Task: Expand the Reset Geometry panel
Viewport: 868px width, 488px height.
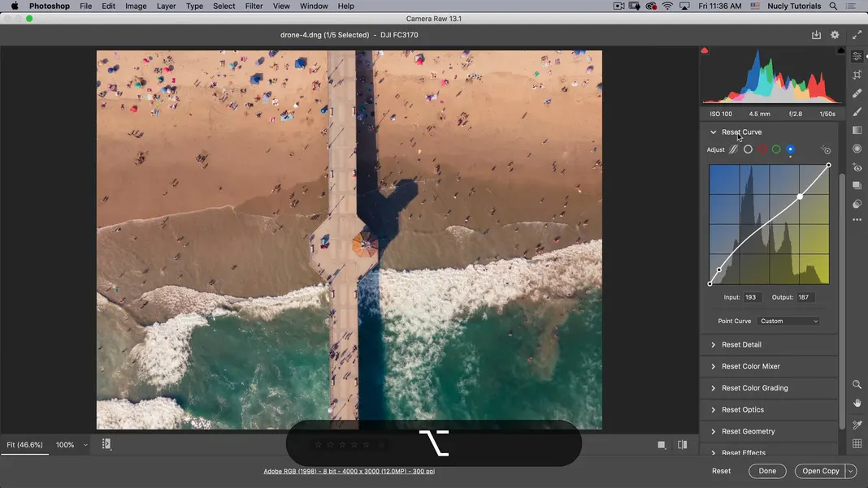Action: coord(713,431)
